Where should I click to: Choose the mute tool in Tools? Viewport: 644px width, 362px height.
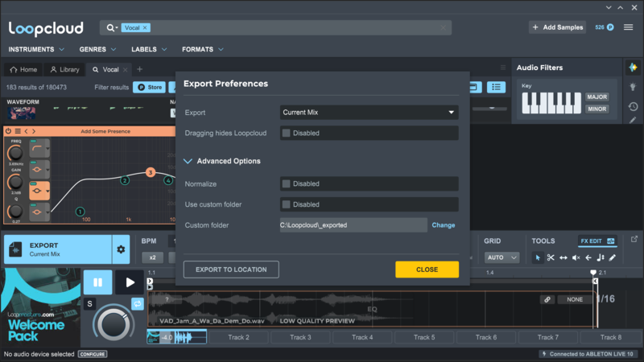pyautogui.click(x=576, y=257)
